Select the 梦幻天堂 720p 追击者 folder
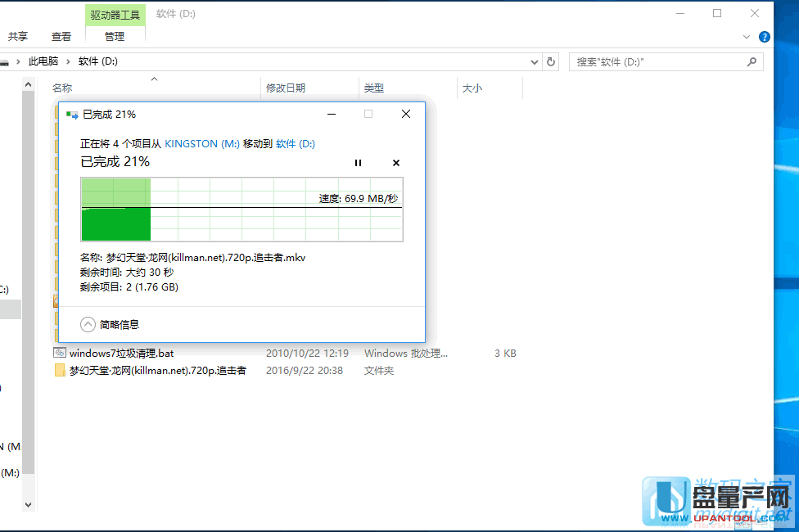Image resolution: width=799 pixels, height=532 pixels. pyautogui.click(x=157, y=370)
